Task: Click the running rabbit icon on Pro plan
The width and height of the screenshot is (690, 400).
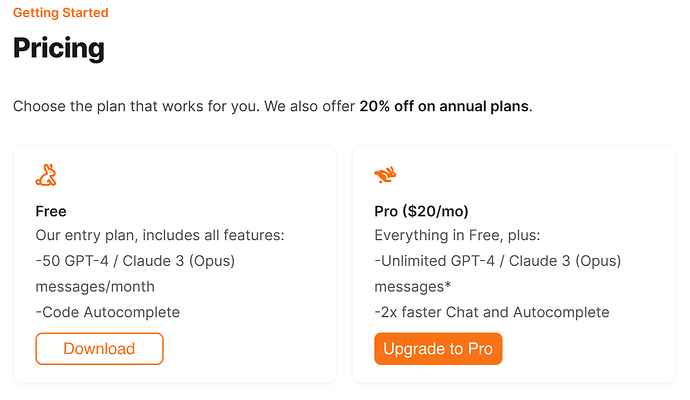Action: (385, 175)
